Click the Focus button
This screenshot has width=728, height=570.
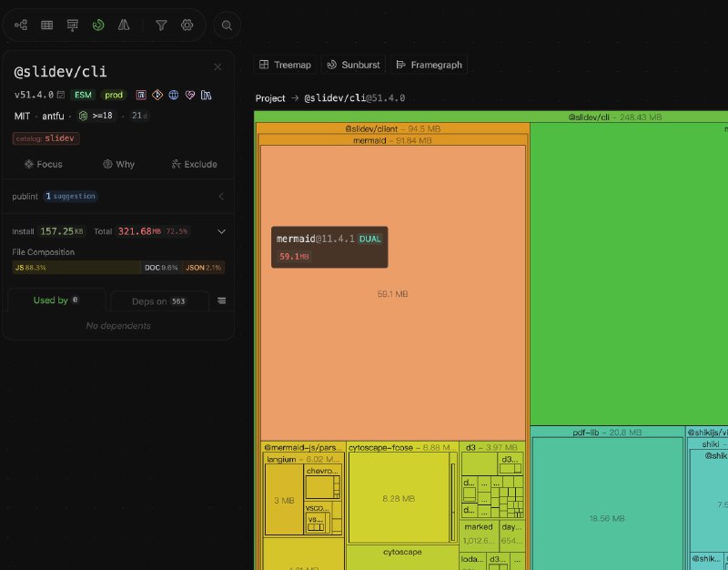(43, 165)
